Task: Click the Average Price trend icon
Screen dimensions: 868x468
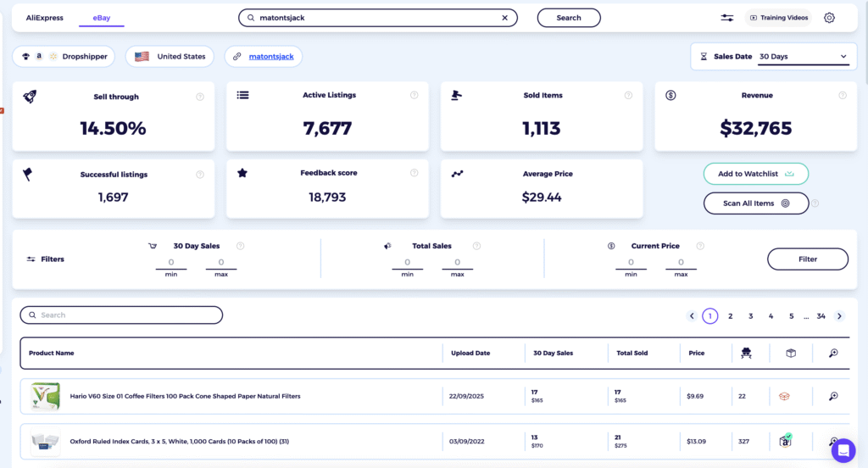Action: pyautogui.click(x=457, y=174)
